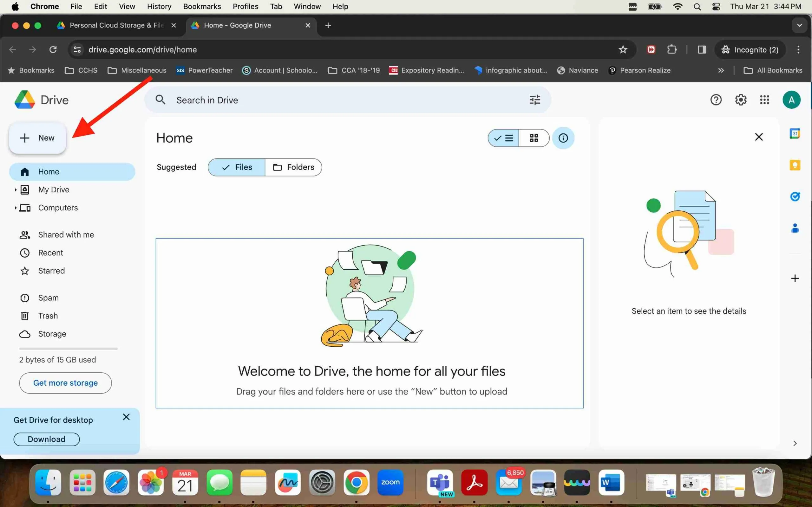Click the Starred navigation item
812x507 pixels.
[x=51, y=270]
